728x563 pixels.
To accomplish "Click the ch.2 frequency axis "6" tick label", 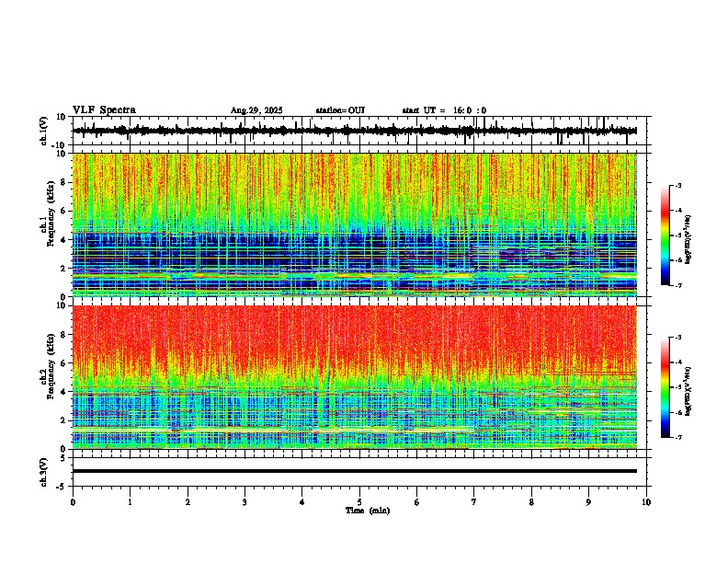I will click(64, 362).
